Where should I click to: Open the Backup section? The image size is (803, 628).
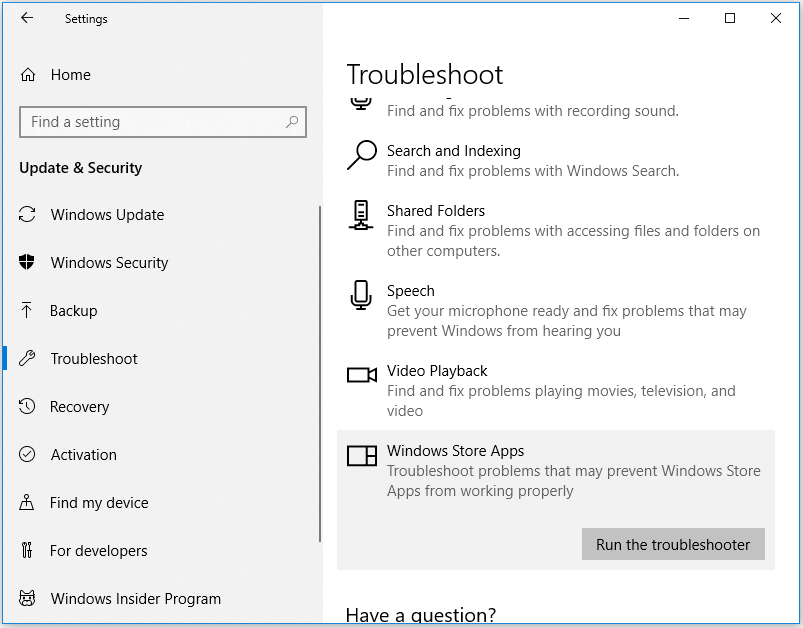[73, 311]
